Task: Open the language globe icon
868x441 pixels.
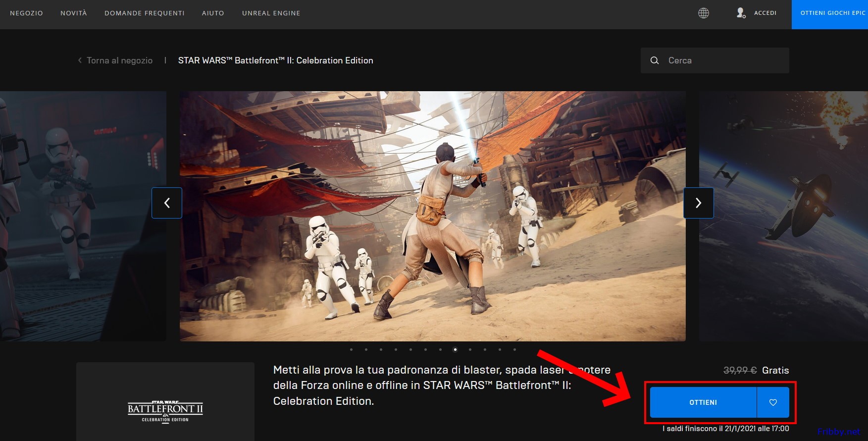Action: click(x=703, y=13)
